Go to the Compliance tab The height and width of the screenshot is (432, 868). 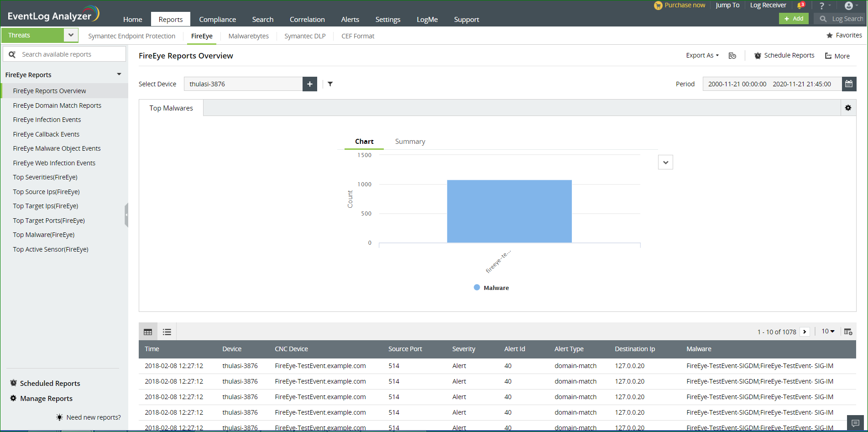point(218,19)
